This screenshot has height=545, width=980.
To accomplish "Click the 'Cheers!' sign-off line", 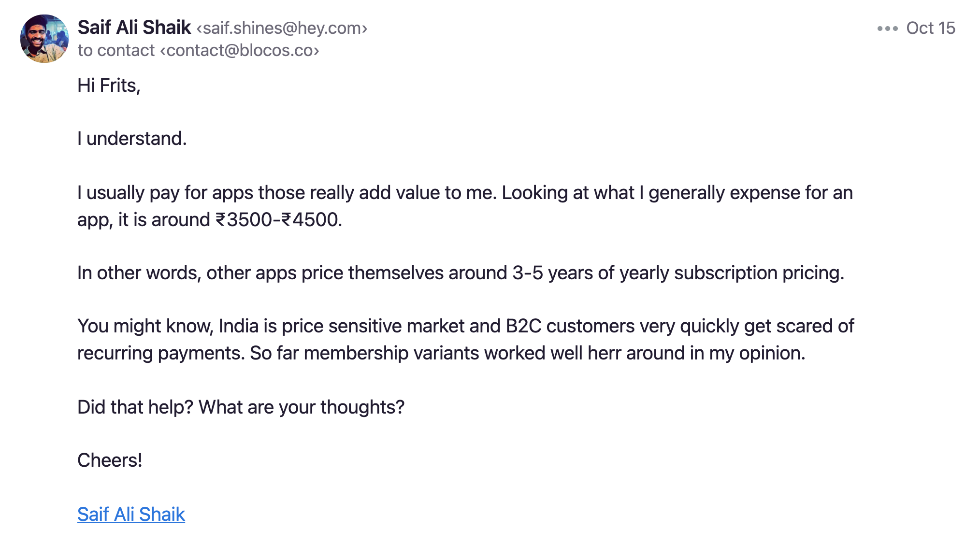I will (x=110, y=460).
